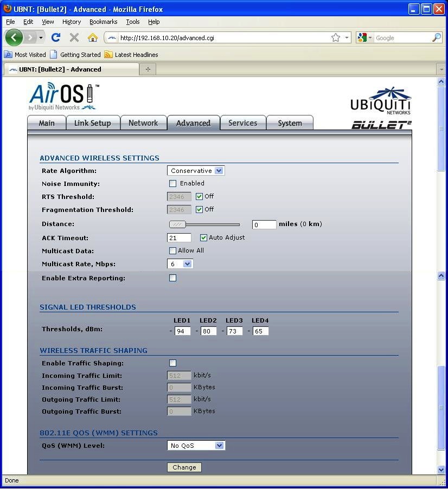448x489 pixels.
Task: Click the Change button
Action: coord(184,467)
